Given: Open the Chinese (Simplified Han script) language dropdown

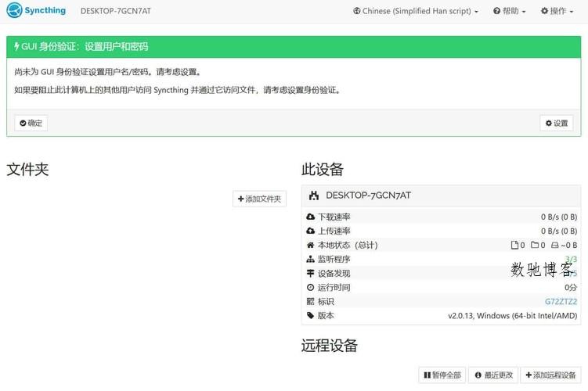Looking at the screenshot, I should 416,11.
